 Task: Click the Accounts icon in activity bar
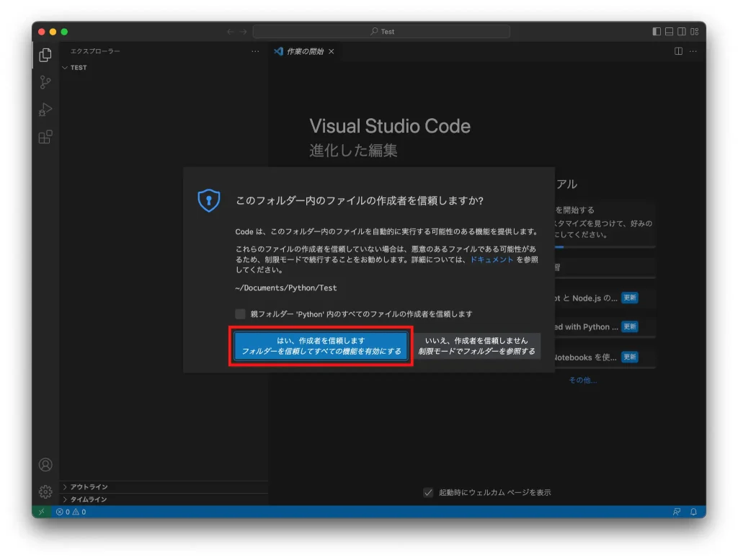tap(45, 463)
